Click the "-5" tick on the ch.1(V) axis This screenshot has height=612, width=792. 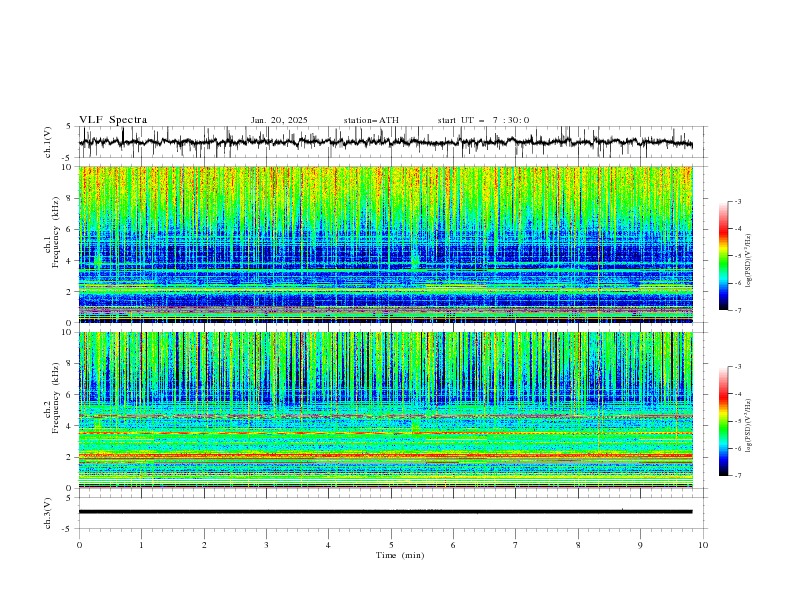[68, 158]
